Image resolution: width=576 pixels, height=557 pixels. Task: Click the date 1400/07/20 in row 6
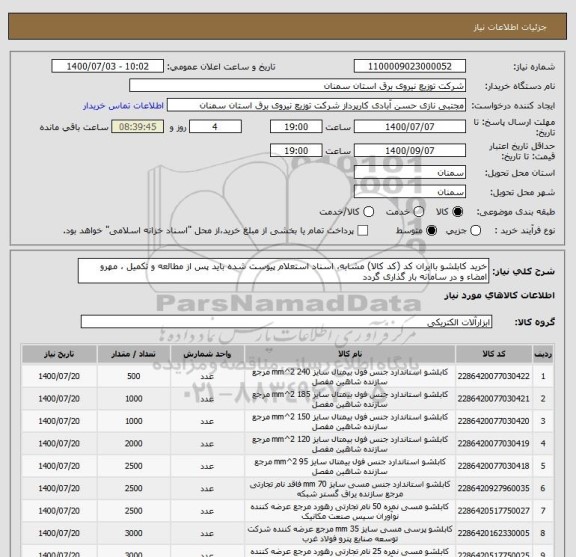(59, 489)
